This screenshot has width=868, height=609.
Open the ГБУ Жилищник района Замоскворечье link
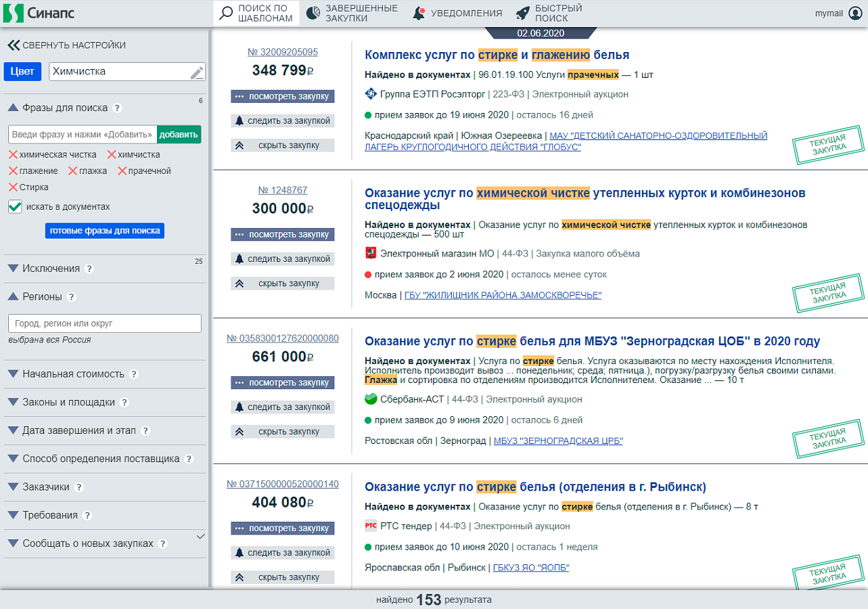[x=503, y=295]
